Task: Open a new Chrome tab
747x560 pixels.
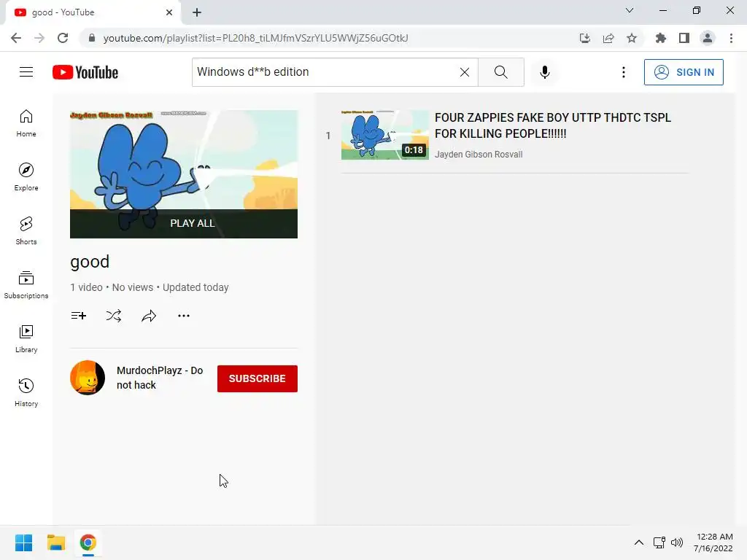Action: coord(197,12)
